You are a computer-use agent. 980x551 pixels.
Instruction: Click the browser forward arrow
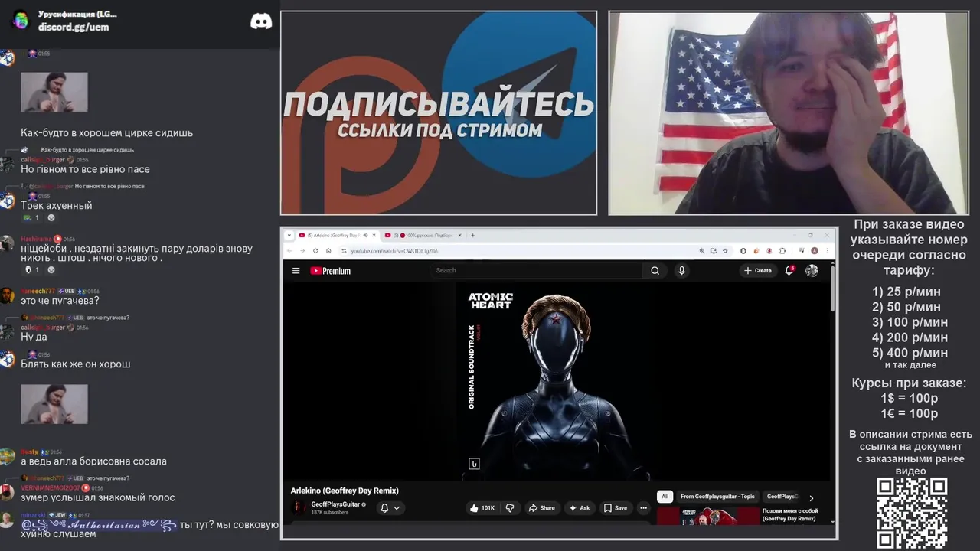click(302, 250)
